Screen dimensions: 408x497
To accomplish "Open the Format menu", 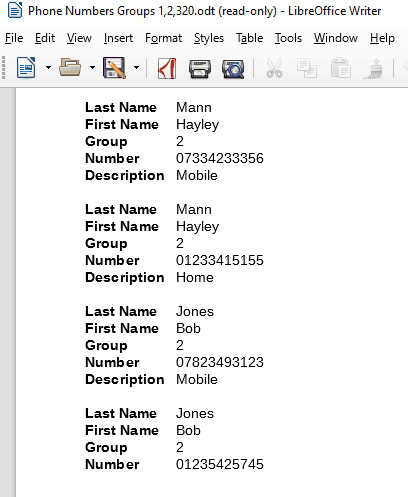I will 163,38.
